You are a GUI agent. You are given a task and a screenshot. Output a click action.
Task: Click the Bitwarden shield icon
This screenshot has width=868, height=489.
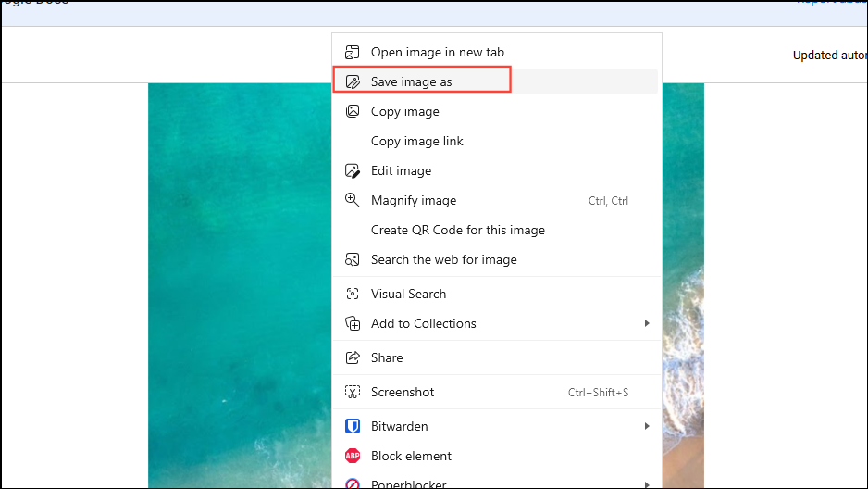352,426
